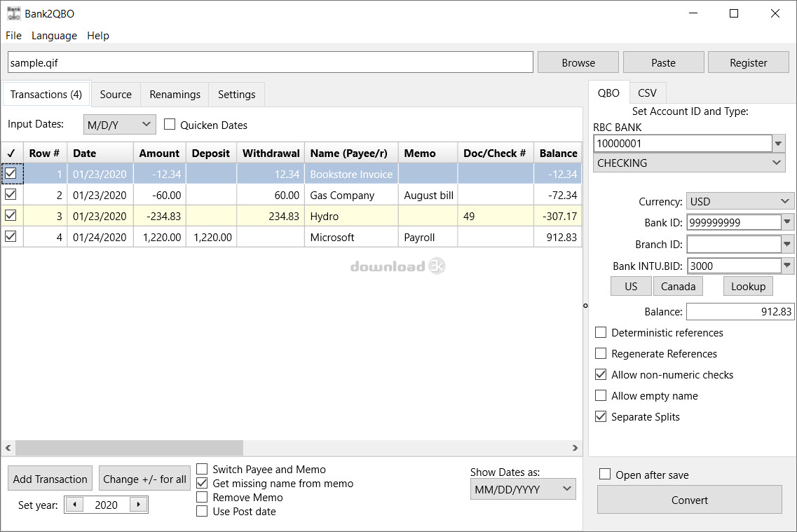Uncheck the row 2 Gas Company checkbox
This screenshot has width=797, height=532.
[11, 195]
